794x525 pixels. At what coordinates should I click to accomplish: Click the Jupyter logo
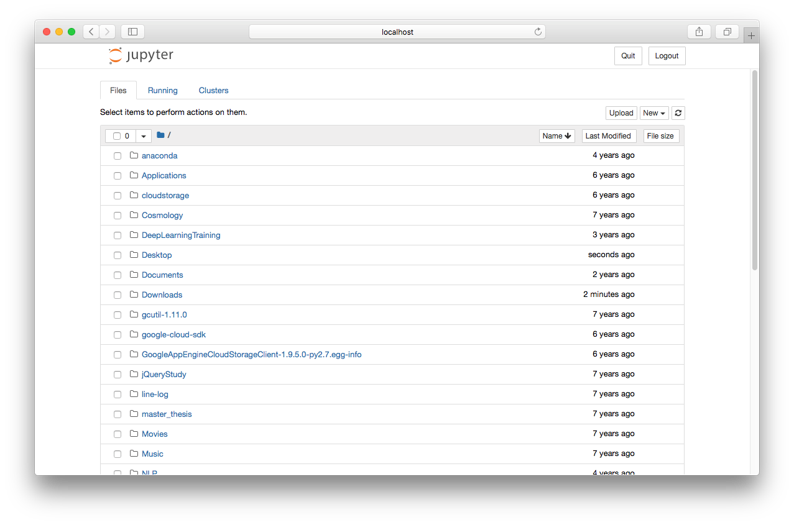pyautogui.click(x=141, y=56)
